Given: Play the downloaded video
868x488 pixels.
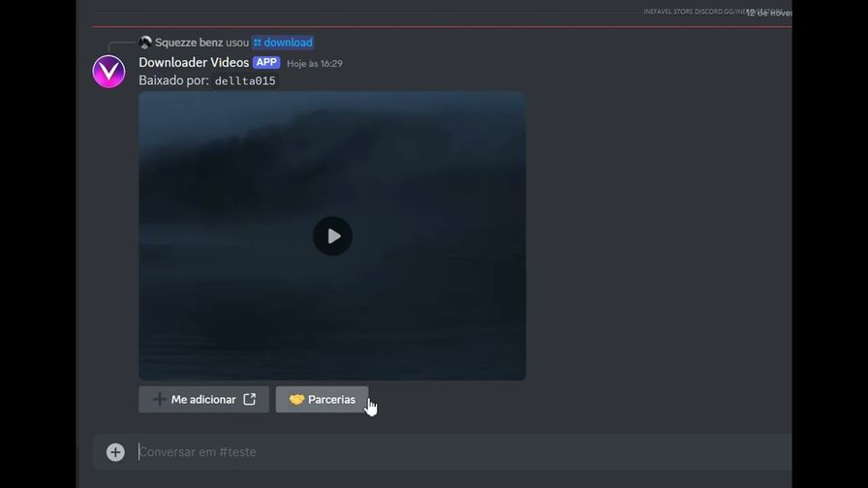Looking at the screenshot, I should (332, 236).
